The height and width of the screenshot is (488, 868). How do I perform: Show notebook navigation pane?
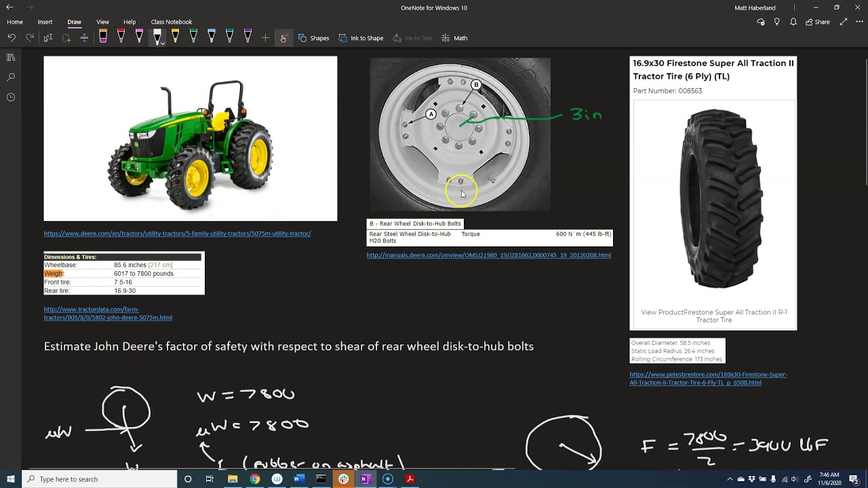coord(11,58)
